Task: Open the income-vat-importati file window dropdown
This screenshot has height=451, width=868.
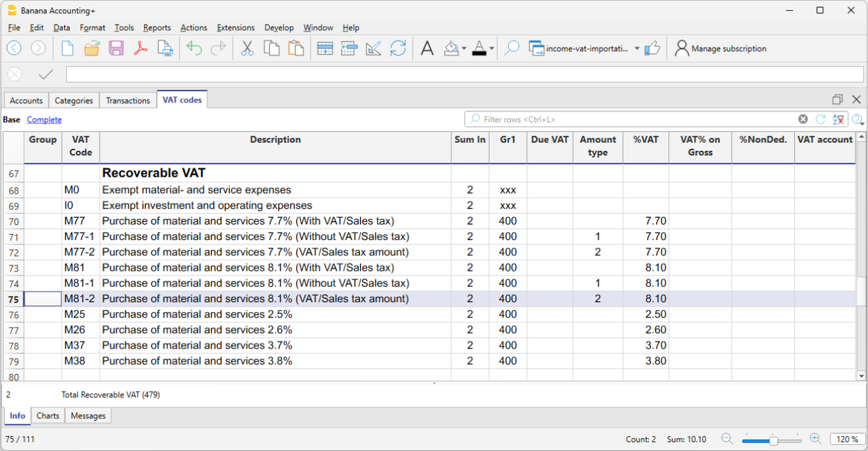Action: coord(637,49)
